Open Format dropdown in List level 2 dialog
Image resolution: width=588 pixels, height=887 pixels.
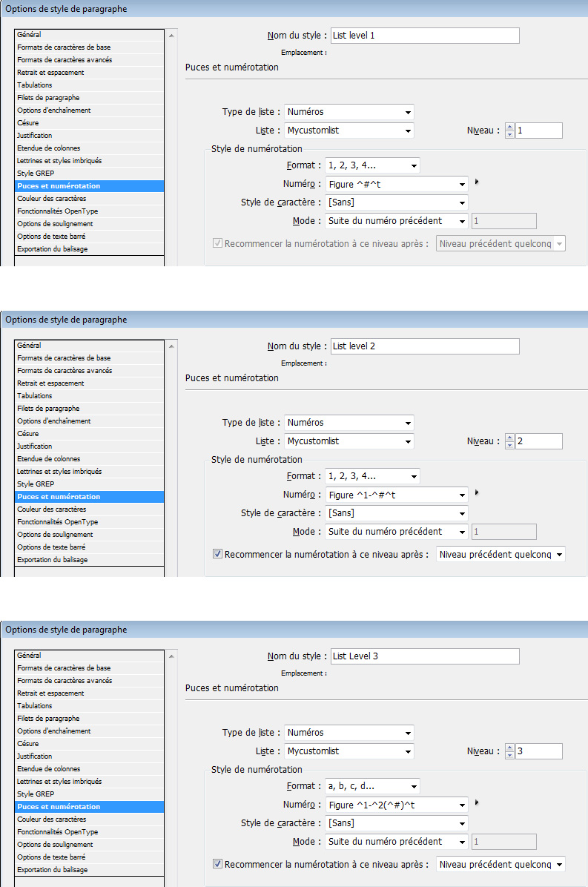tap(372, 476)
